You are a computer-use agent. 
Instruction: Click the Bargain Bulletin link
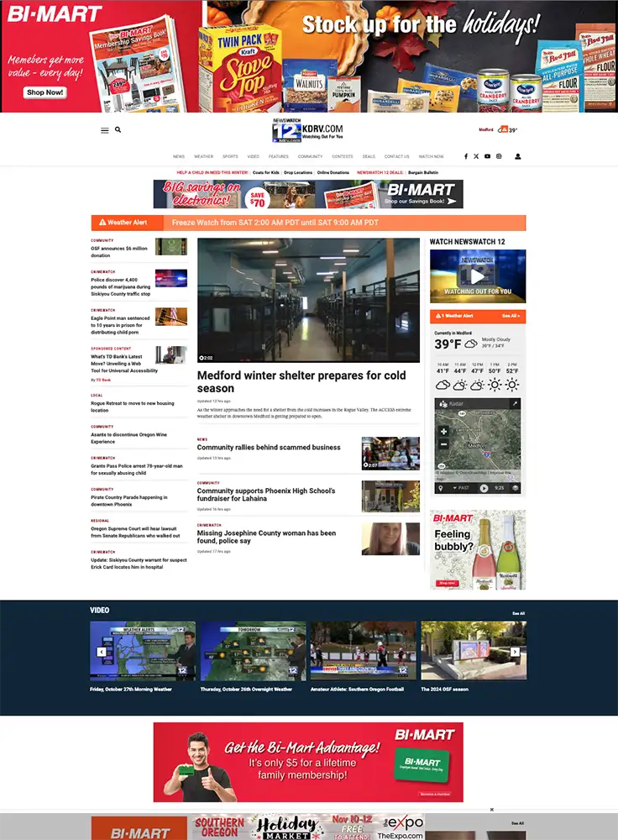coord(423,172)
